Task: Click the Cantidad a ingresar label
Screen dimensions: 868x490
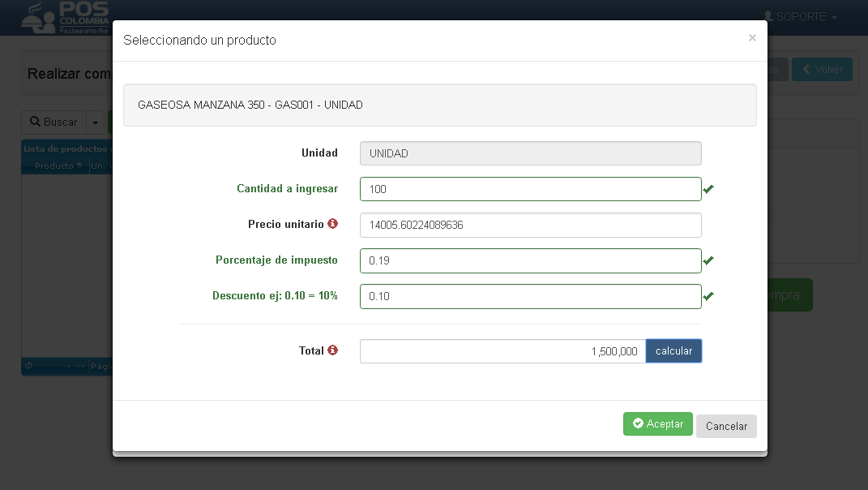Action: (x=287, y=188)
